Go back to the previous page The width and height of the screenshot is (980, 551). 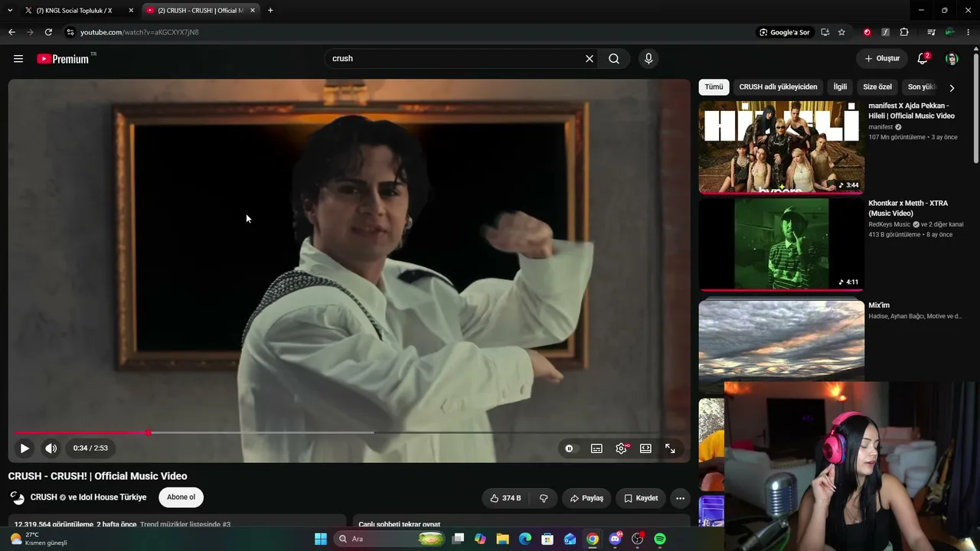click(x=11, y=32)
